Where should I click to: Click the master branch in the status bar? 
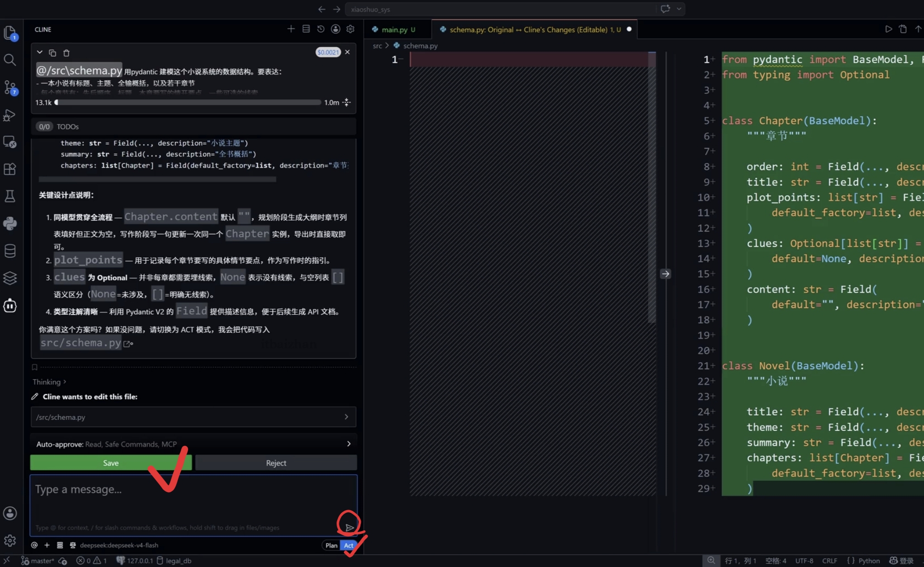point(38,561)
